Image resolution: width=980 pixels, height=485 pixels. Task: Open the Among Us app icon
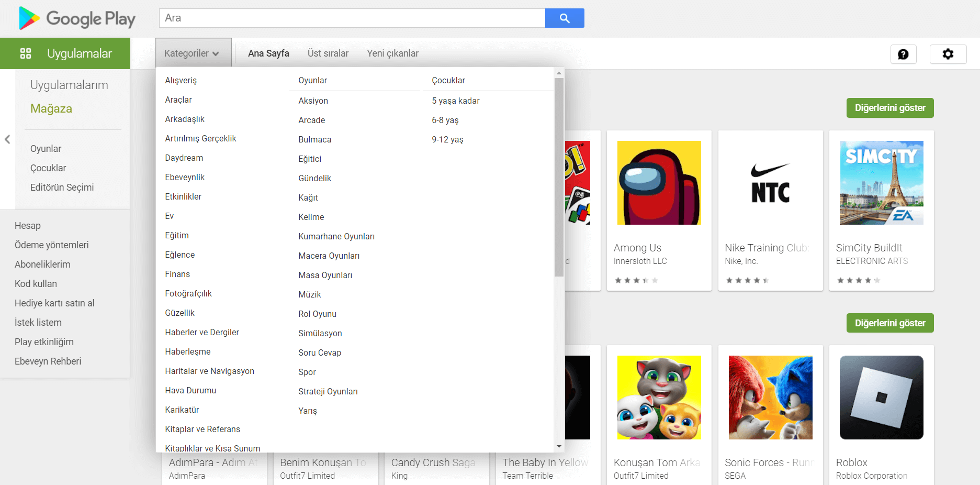[x=659, y=183]
